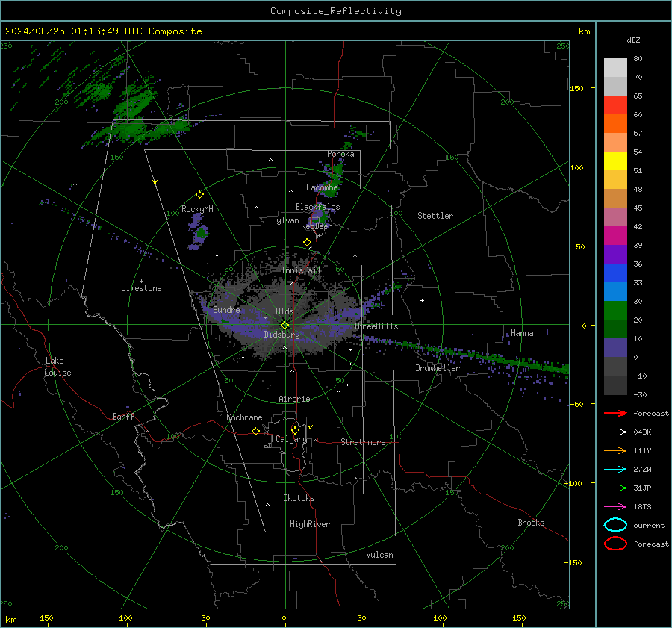Click the Lake Louise label
The width and height of the screenshot is (672, 628).
(x=57, y=367)
